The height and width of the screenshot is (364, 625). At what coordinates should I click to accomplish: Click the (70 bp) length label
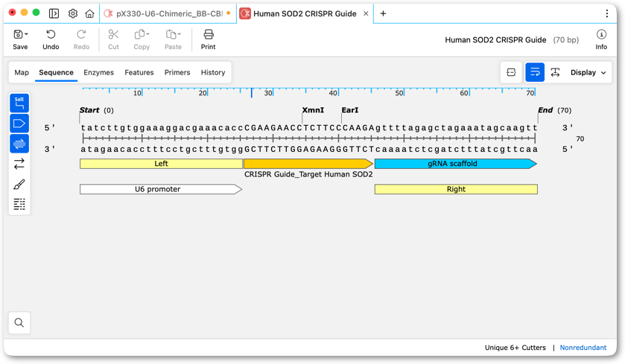click(x=565, y=40)
